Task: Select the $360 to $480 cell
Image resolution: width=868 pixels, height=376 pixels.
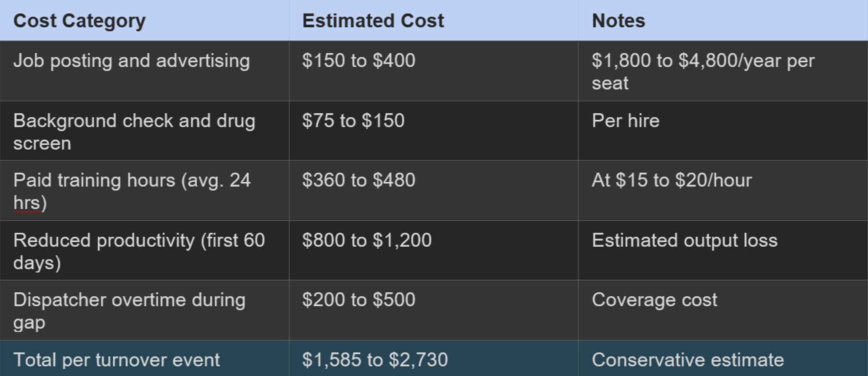Action: point(358,180)
